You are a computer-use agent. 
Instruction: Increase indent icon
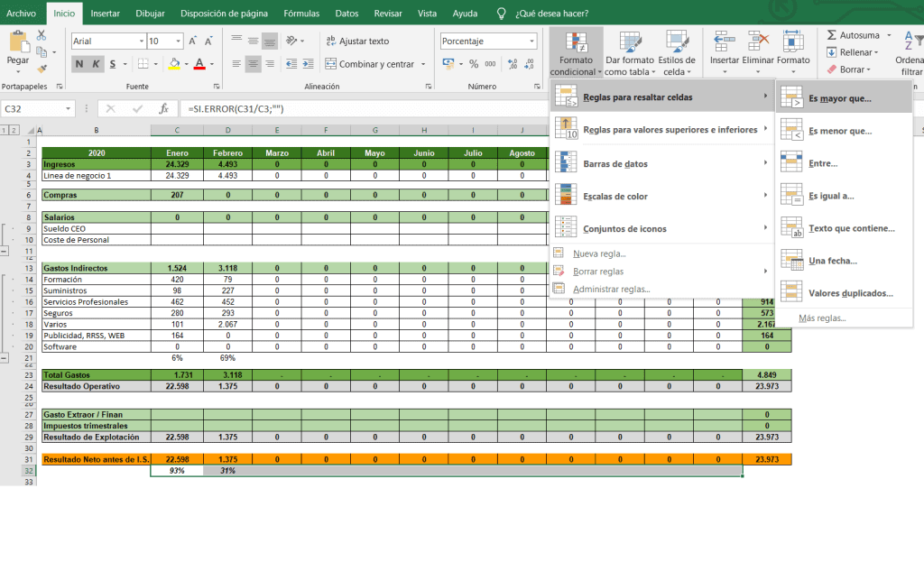tap(308, 64)
